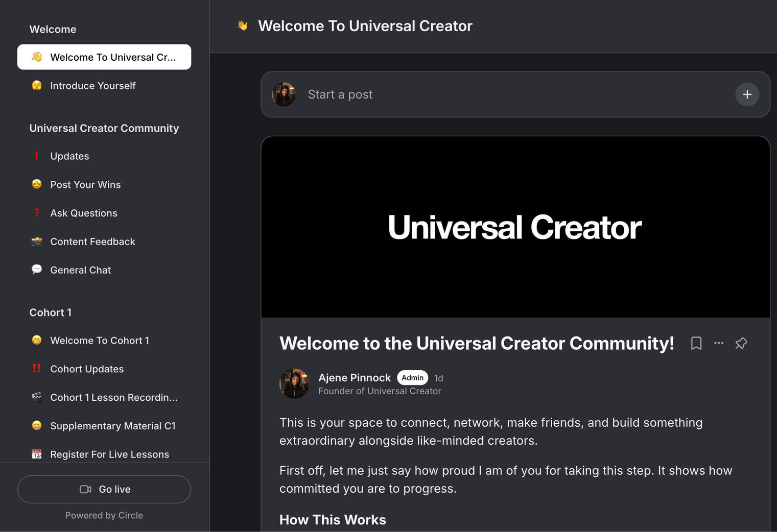This screenshot has width=777, height=532.
Task: Open Ajene Pinnock's profile name link
Action: [x=355, y=378]
